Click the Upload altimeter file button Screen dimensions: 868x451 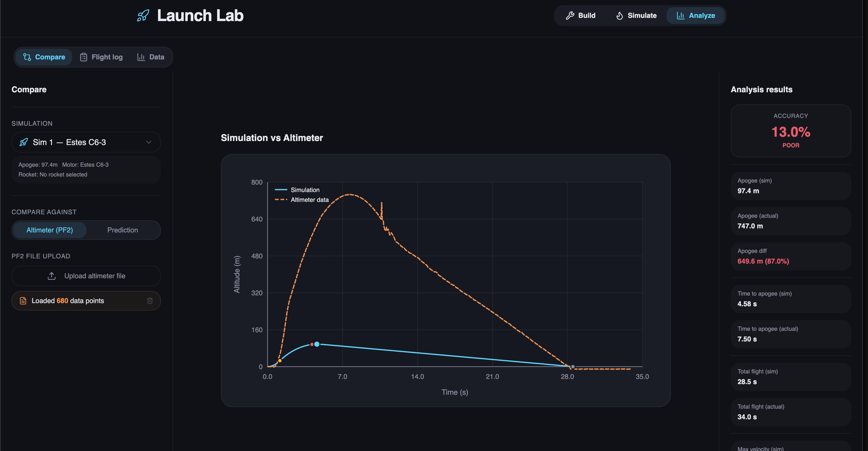click(x=86, y=276)
